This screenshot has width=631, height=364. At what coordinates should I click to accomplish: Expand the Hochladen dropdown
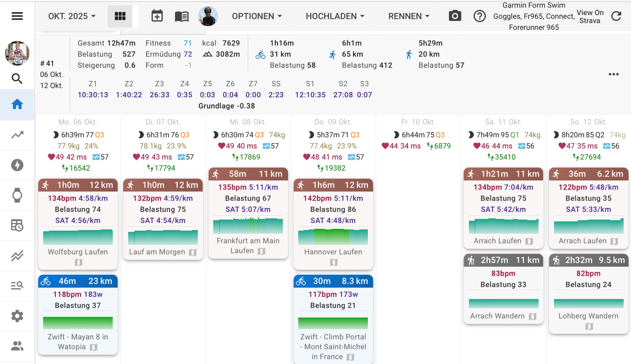pyautogui.click(x=335, y=16)
